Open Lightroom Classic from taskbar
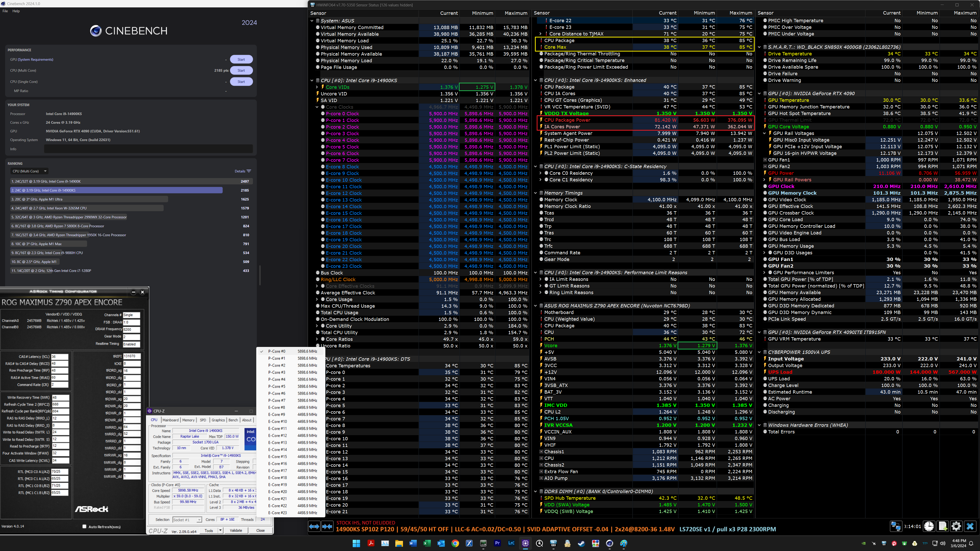 [x=511, y=543]
